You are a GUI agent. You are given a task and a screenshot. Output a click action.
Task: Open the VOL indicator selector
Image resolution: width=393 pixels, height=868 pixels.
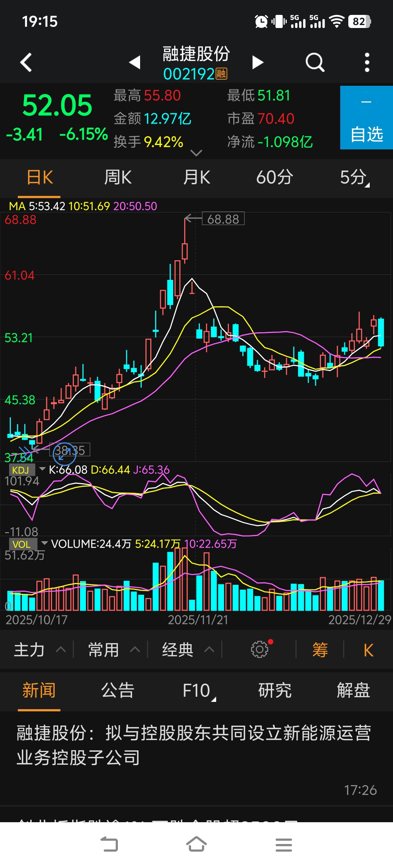[x=28, y=544]
